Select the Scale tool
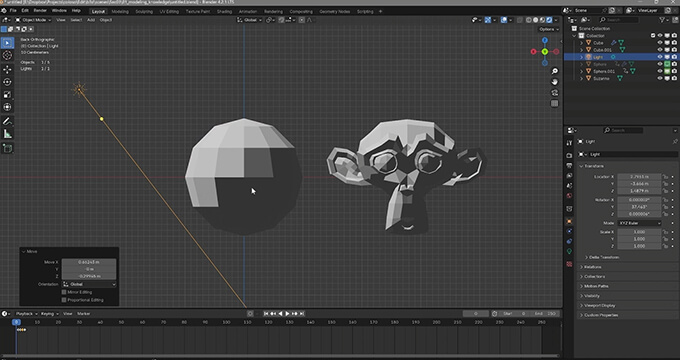The height and width of the screenshot is (360, 680). click(7, 95)
